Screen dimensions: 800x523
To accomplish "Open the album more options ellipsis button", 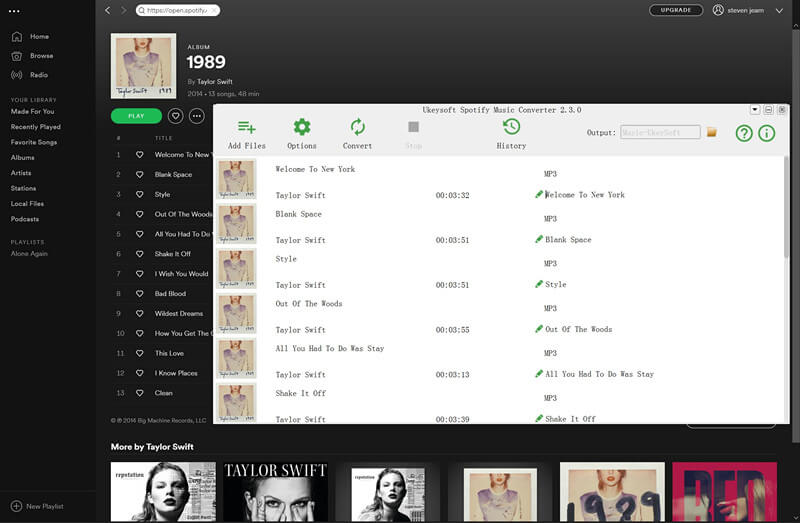I will pyautogui.click(x=196, y=116).
